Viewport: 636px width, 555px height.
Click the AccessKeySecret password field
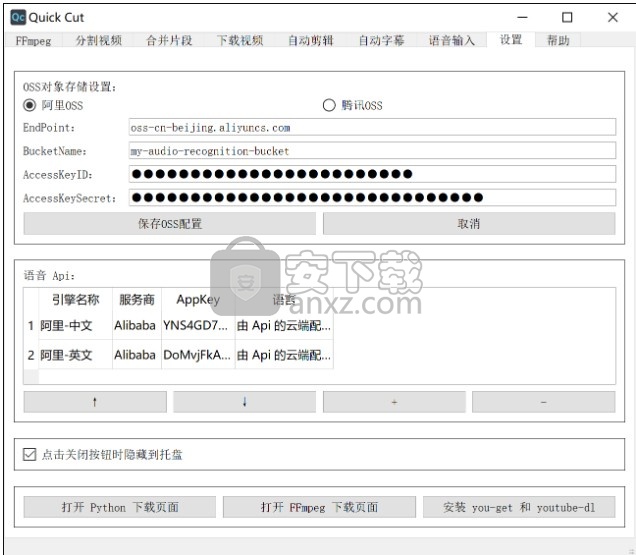pyautogui.click(x=372, y=198)
